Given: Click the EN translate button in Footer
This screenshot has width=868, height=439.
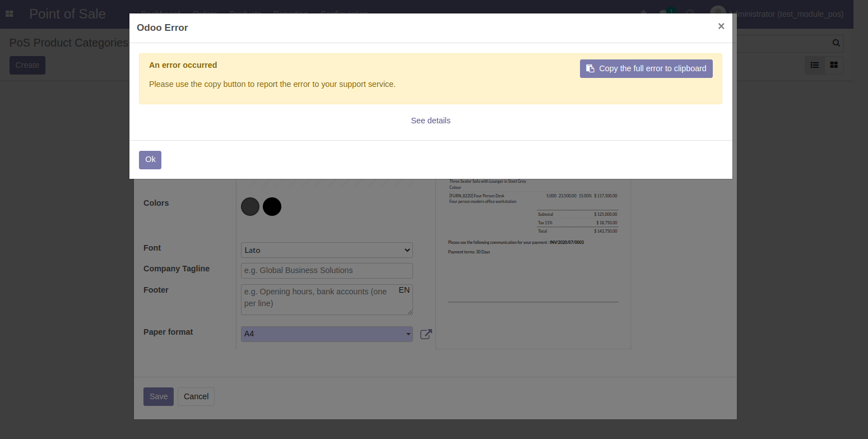Looking at the screenshot, I should [x=404, y=290].
